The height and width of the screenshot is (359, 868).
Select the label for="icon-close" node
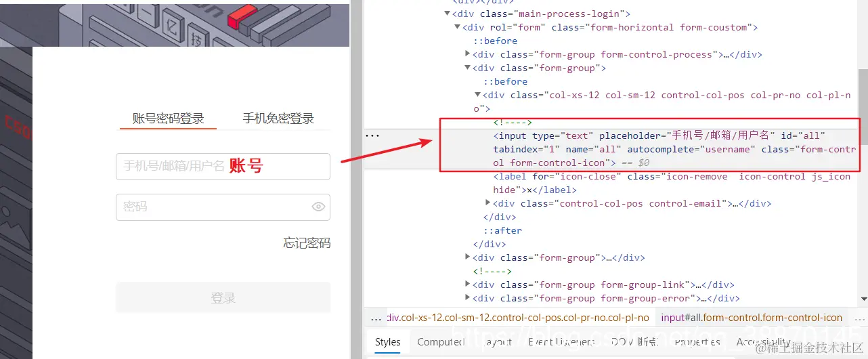pyautogui.click(x=672, y=183)
